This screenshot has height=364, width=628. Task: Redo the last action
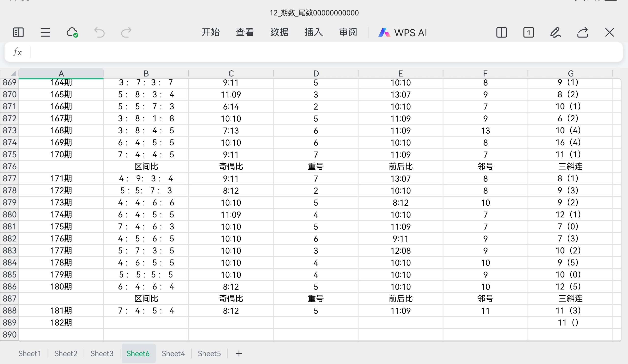click(126, 33)
